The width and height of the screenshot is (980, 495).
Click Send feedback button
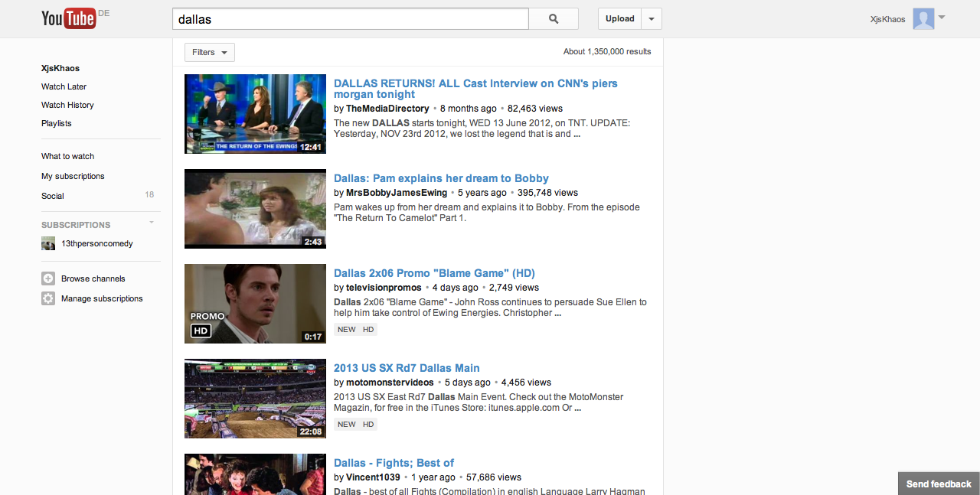point(939,484)
